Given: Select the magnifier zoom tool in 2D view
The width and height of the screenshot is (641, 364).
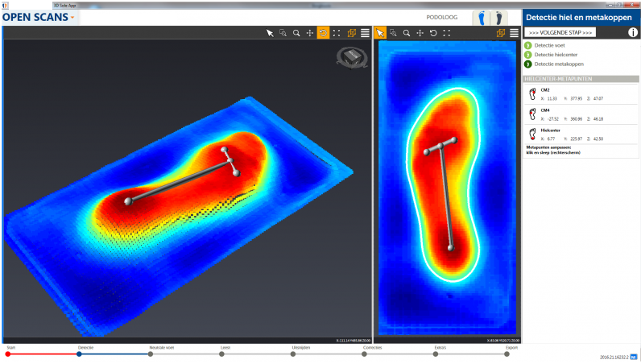Looking at the screenshot, I should pyautogui.click(x=407, y=33).
